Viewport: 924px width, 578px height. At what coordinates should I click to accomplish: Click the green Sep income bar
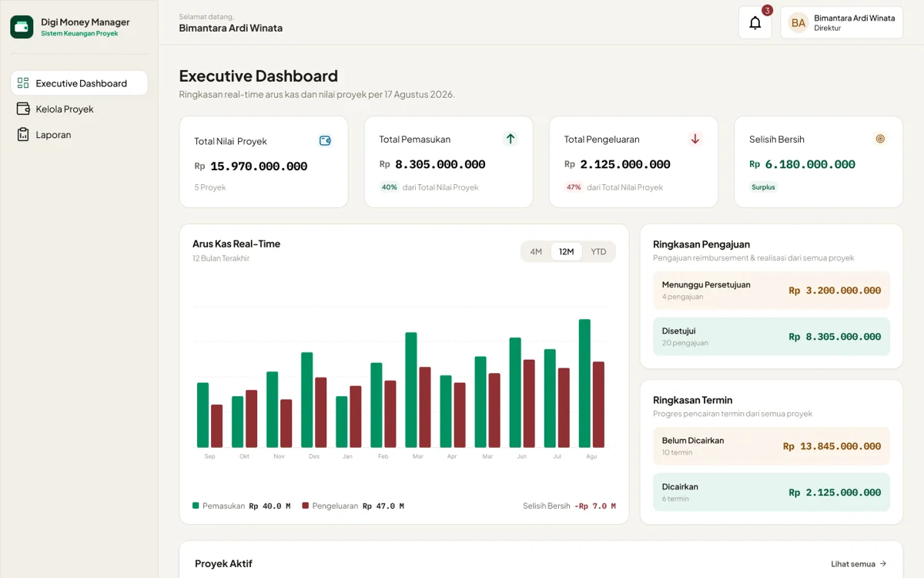pos(203,415)
